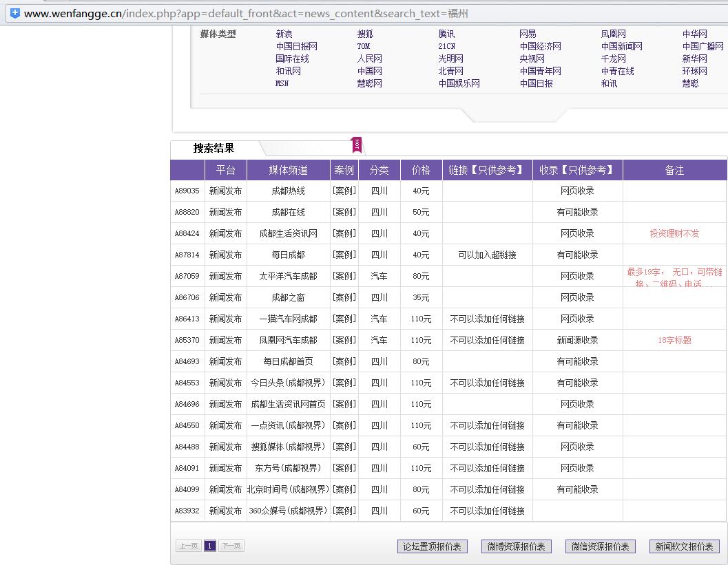
Task: Choose the 人民网 media link
Action: [370, 59]
